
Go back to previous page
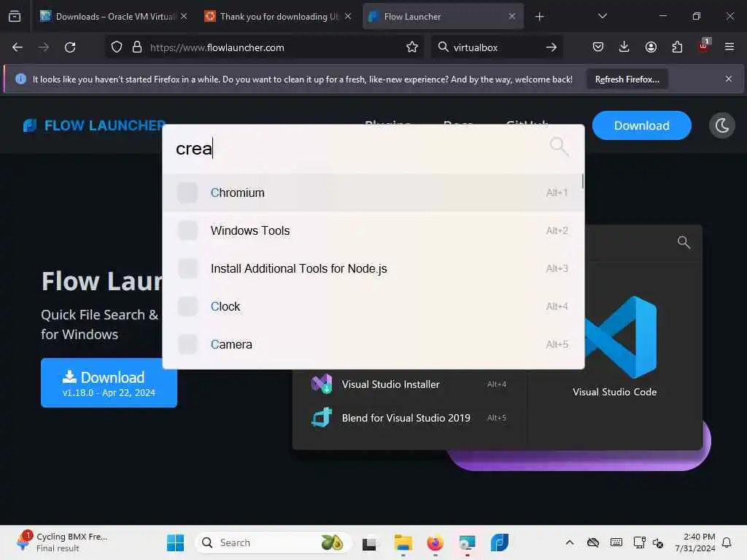pos(18,47)
